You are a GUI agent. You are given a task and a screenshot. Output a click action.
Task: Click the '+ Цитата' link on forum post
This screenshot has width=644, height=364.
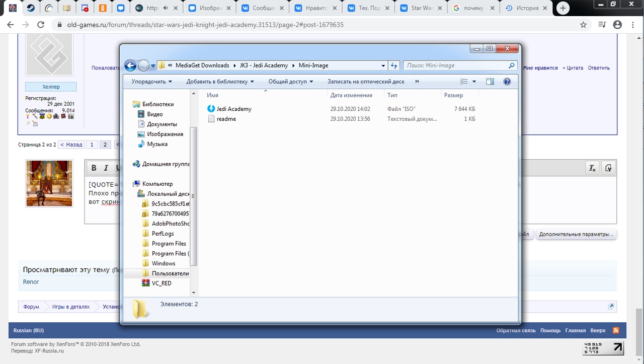coord(573,68)
